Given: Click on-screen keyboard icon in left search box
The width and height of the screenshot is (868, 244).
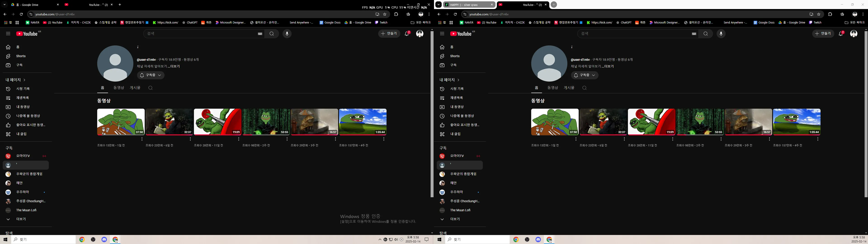Looking at the screenshot, I should (x=260, y=34).
